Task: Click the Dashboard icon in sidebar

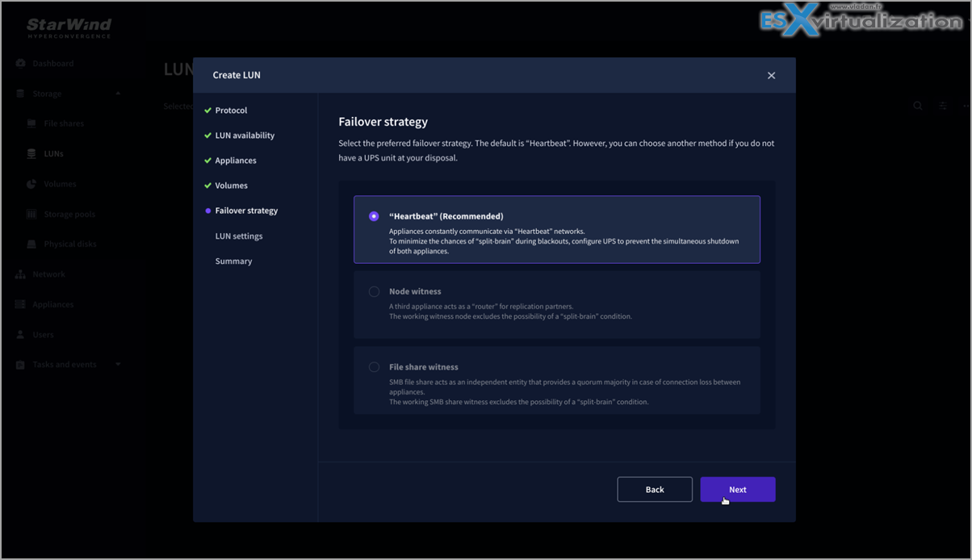Action: [x=20, y=64]
